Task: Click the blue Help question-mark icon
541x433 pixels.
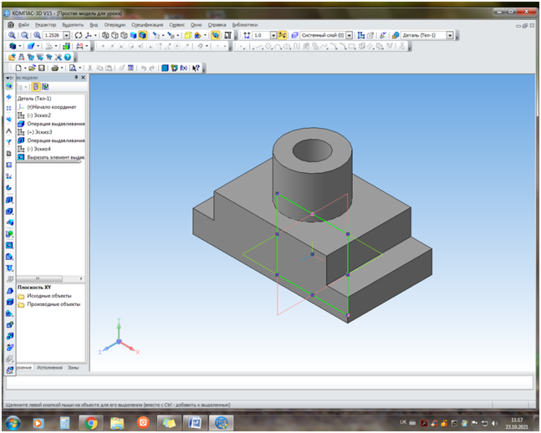Action: click(68, 57)
